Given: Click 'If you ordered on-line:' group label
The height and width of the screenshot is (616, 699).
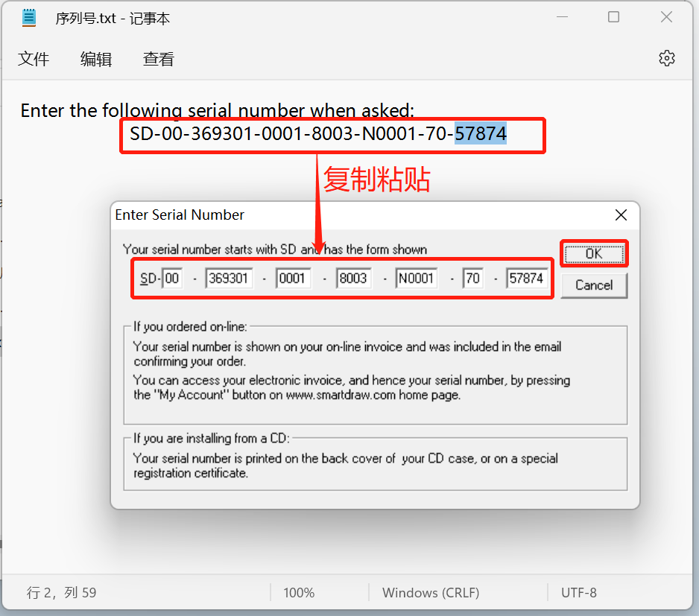Looking at the screenshot, I should point(190,327).
